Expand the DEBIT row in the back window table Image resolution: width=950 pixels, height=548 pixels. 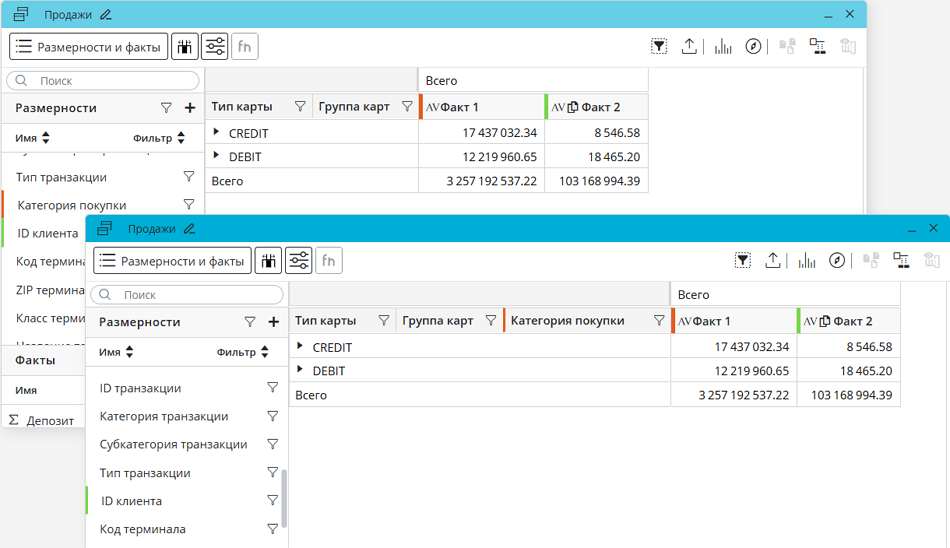(x=216, y=155)
